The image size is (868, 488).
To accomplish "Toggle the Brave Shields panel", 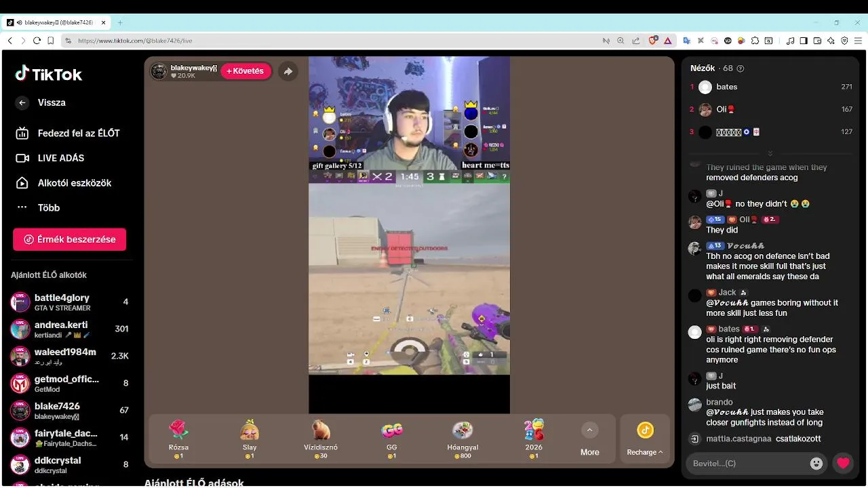I will (653, 41).
